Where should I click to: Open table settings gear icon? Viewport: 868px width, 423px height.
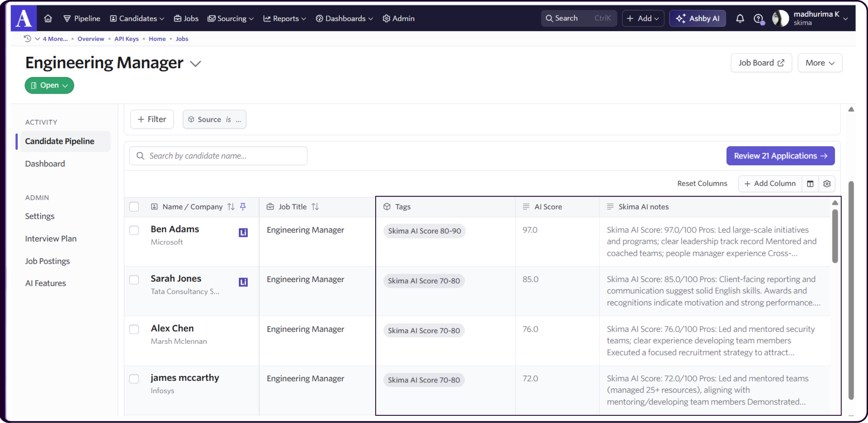pos(827,183)
